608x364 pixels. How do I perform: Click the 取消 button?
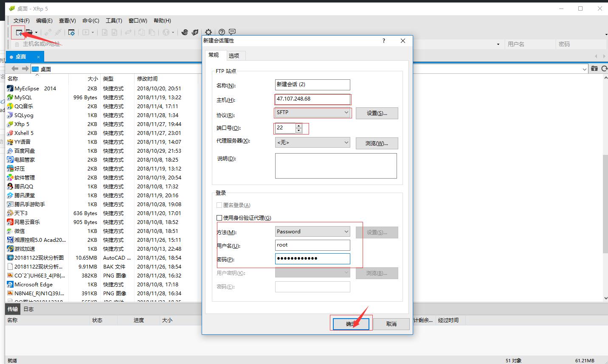point(391,324)
